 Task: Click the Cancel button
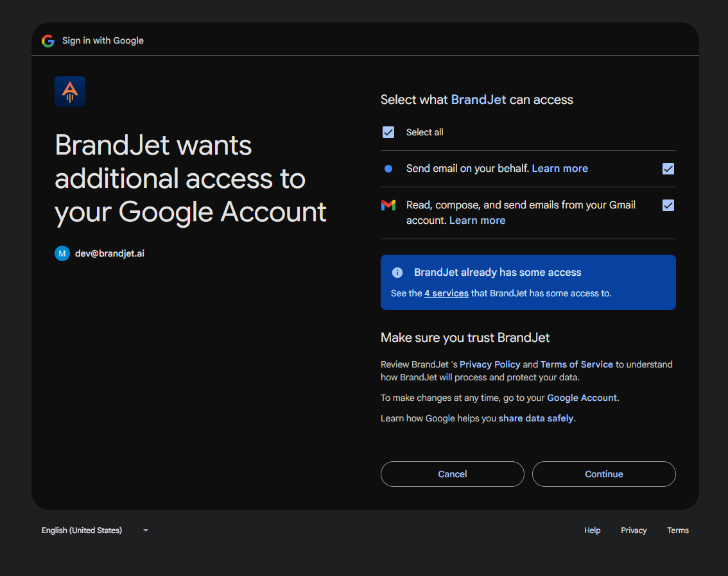coord(452,474)
